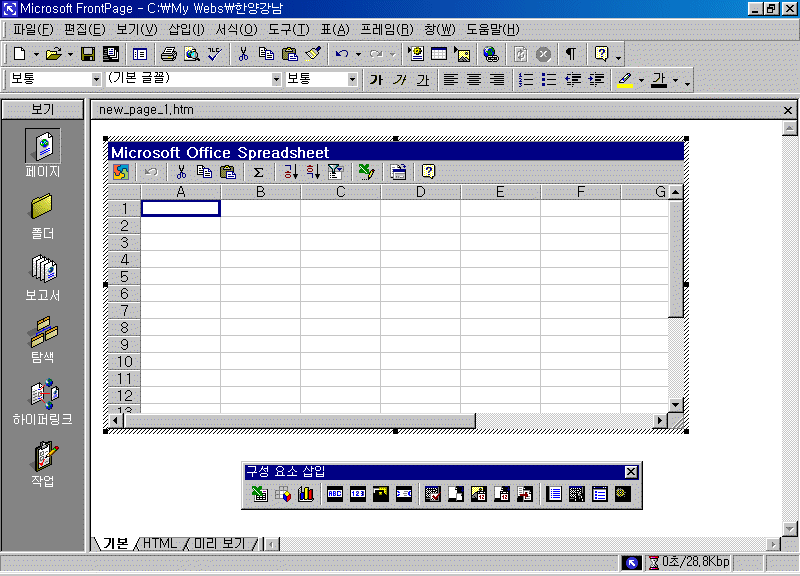This screenshot has height=576, width=800.
Task: Click Cut in the spreadsheet toolbar
Action: 181,172
